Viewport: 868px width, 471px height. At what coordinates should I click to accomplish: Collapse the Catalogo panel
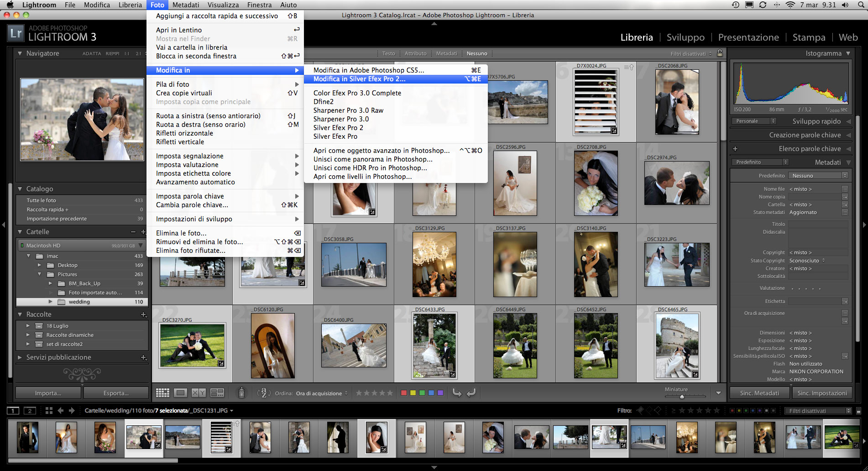20,189
